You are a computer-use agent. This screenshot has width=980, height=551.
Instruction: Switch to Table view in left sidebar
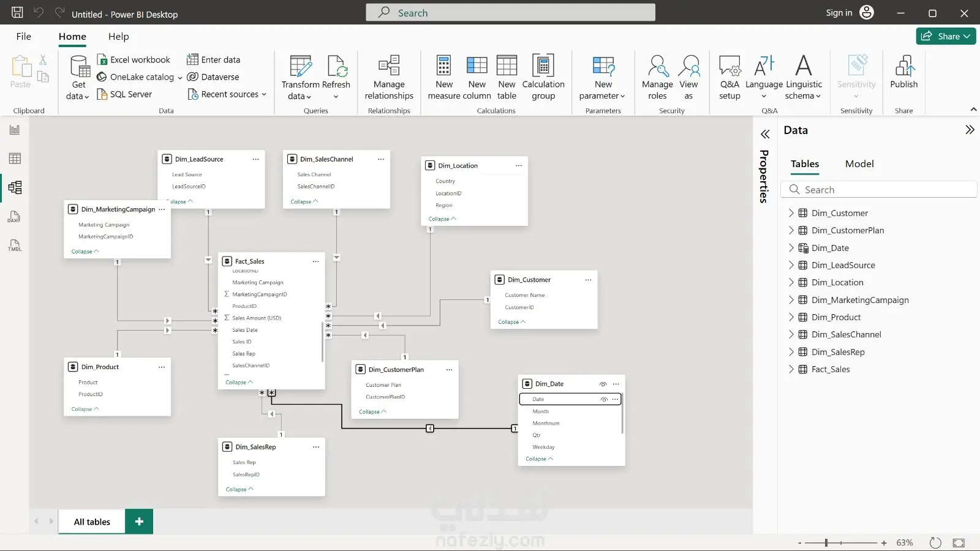15,159
